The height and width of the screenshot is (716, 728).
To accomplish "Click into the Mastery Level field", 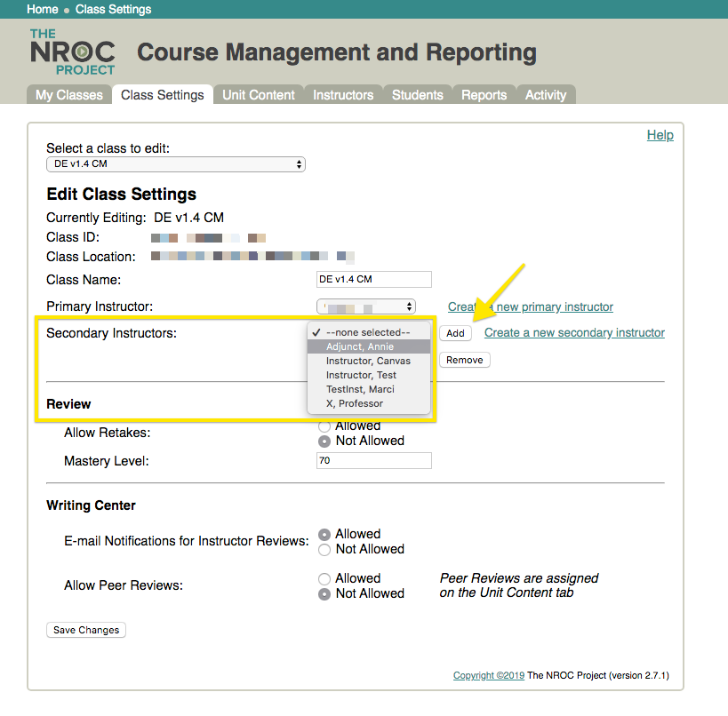I will click(x=373, y=461).
